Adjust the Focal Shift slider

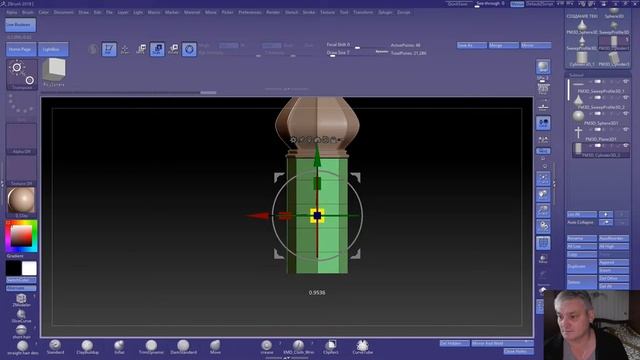click(x=356, y=45)
